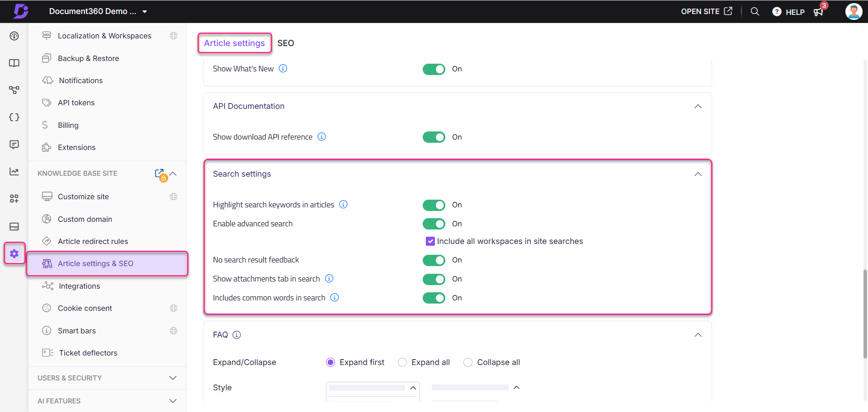Click globe icon on Smart bars row

tap(174, 331)
